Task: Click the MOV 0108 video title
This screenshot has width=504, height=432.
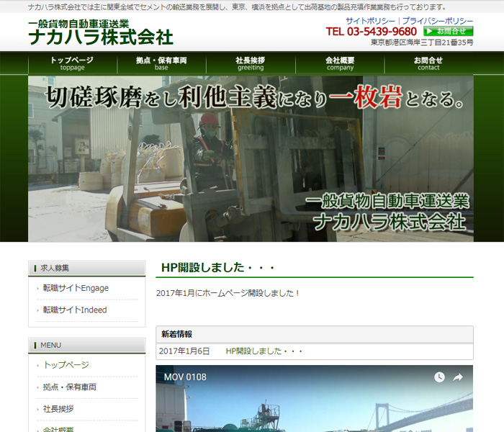Action: tap(185, 377)
